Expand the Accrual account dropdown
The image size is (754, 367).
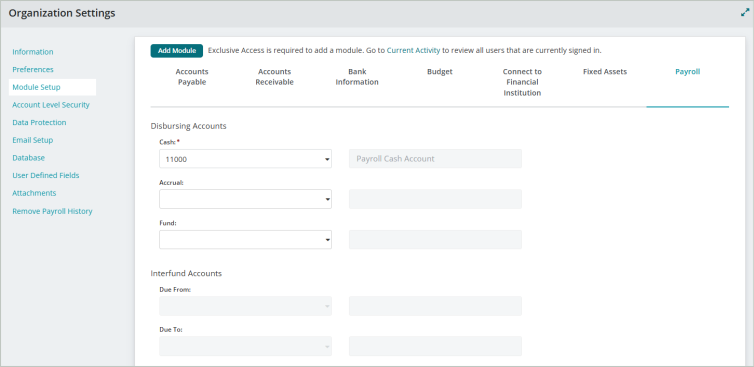tap(245, 199)
